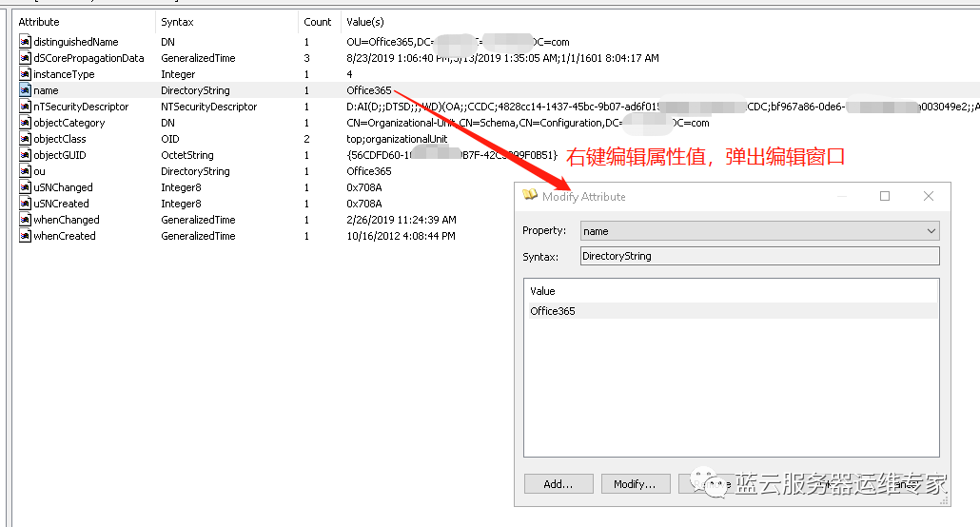Click the Add... button
The height and width of the screenshot is (527, 980).
click(x=559, y=484)
